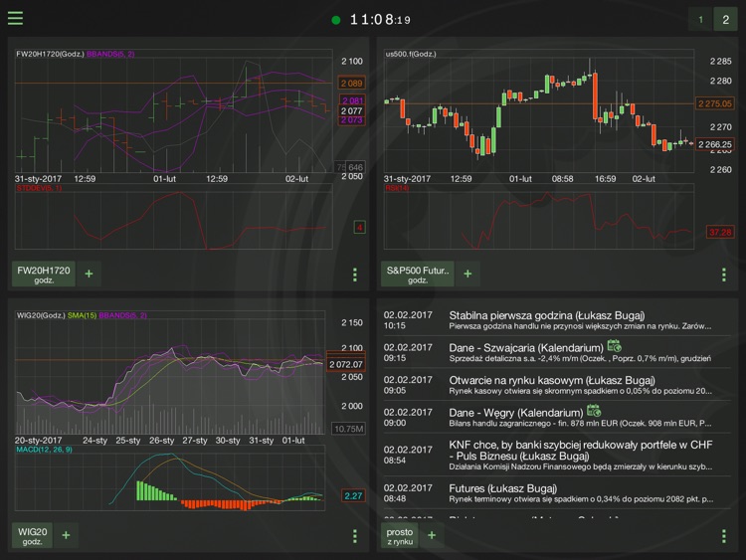Select the WIG20 godz. chart tab
Image resolution: width=746 pixels, height=560 pixels.
click(32, 536)
